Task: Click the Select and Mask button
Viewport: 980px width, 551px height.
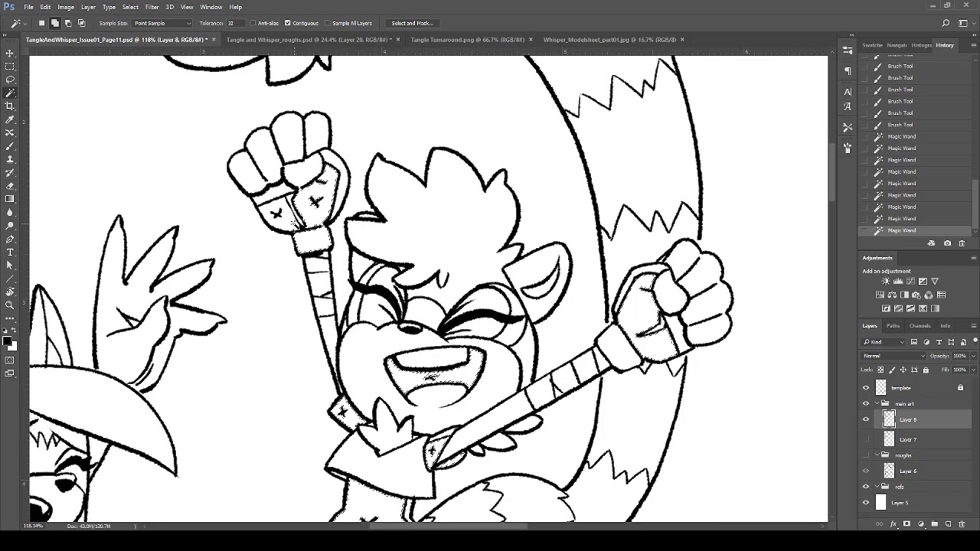Action: click(x=412, y=23)
